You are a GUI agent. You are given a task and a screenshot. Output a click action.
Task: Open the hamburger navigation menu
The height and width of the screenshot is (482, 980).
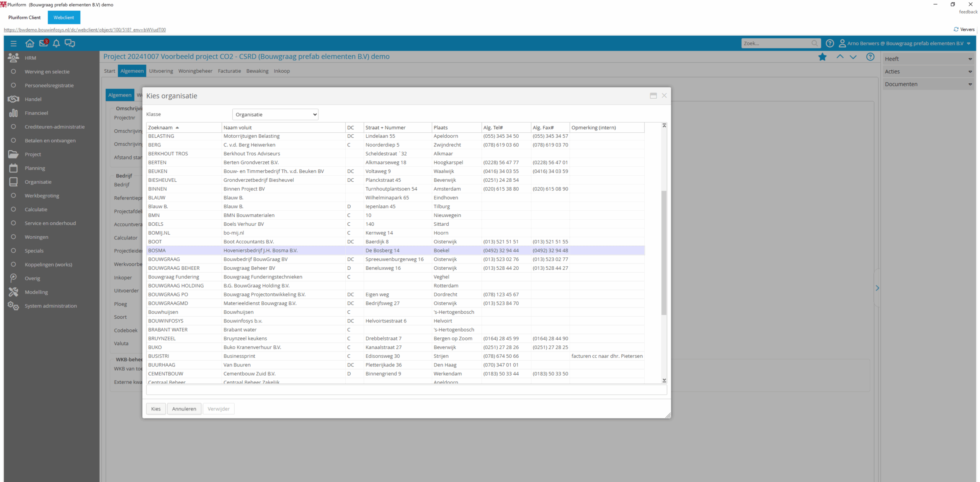[x=13, y=44]
